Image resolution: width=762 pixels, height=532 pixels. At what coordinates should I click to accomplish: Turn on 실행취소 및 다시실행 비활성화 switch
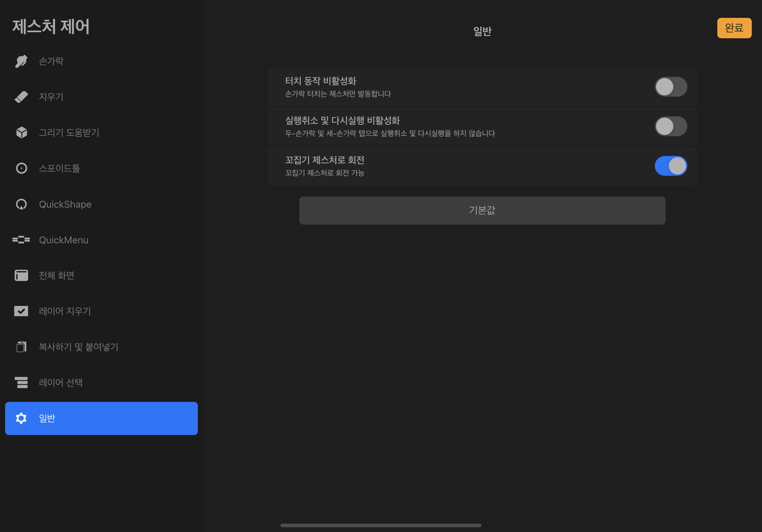click(x=670, y=126)
